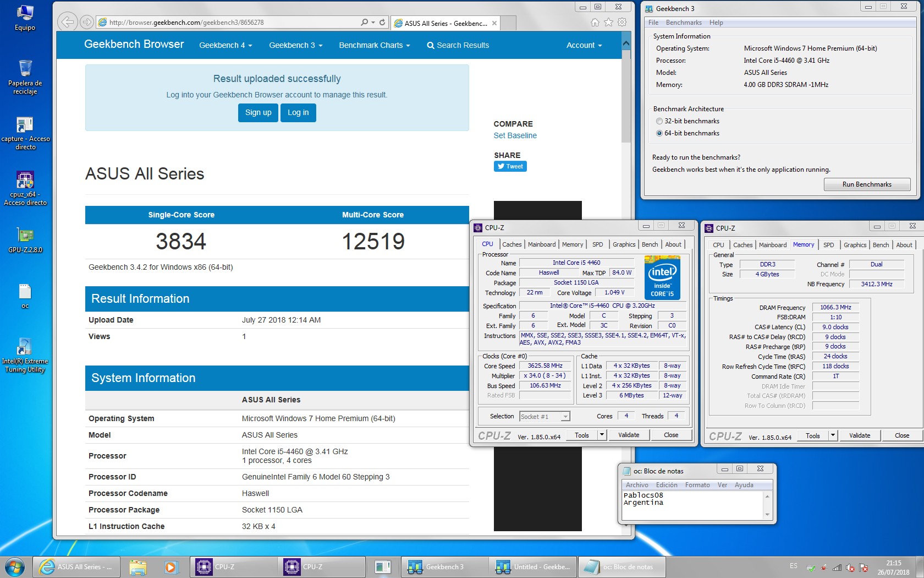
Task: Switch to SPD tab in right CPU-Z
Action: coord(828,245)
